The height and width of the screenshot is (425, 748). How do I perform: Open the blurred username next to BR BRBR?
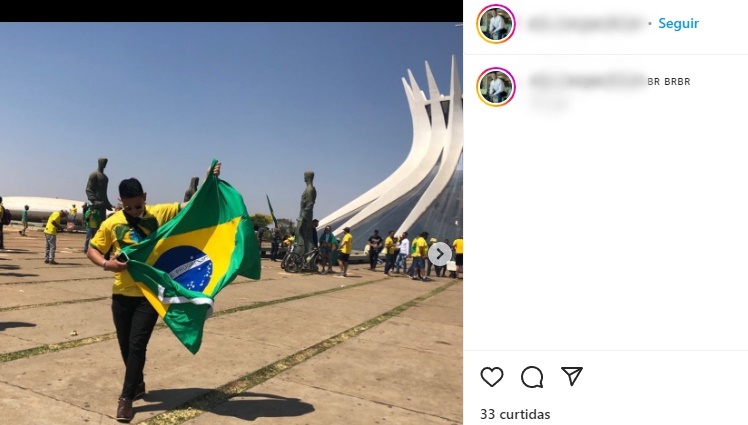coord(587,81)
